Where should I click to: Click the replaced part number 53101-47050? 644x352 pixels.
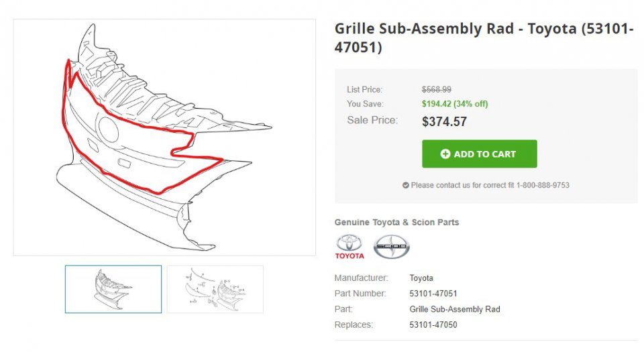click(x=433, y=325)
